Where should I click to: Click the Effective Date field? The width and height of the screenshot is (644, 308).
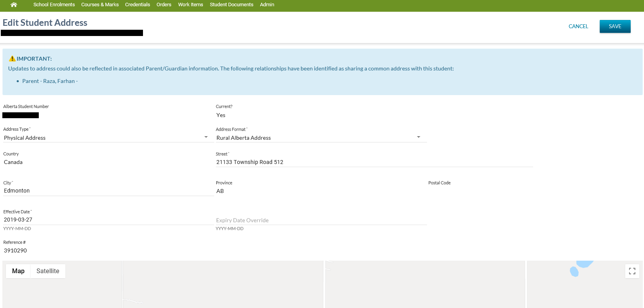108,220
